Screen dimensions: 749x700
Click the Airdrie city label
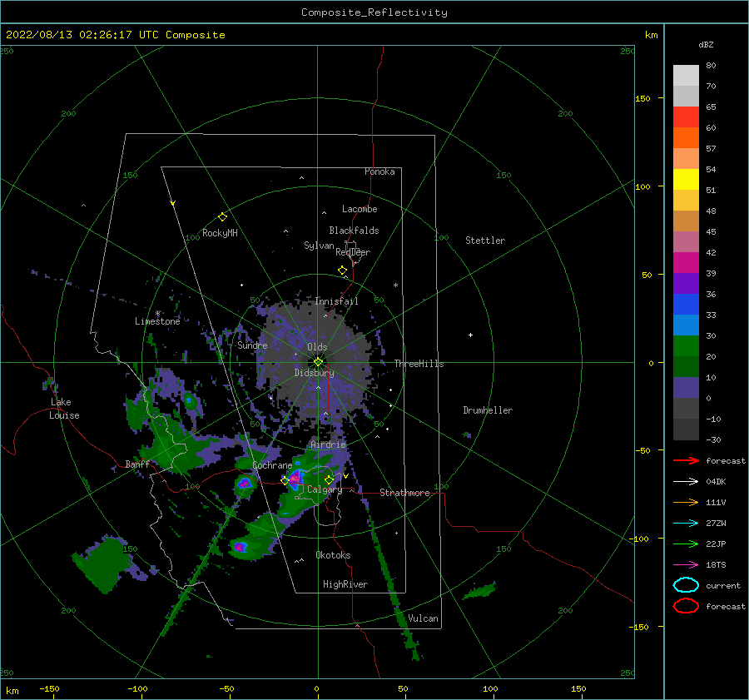click(x=328, y=444)
